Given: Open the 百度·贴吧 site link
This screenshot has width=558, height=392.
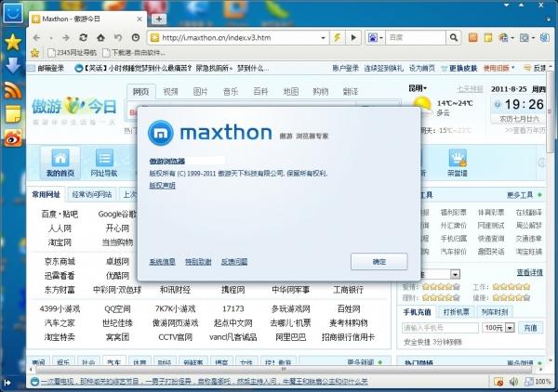Looking at the screenshot, I should pos(60,214).
